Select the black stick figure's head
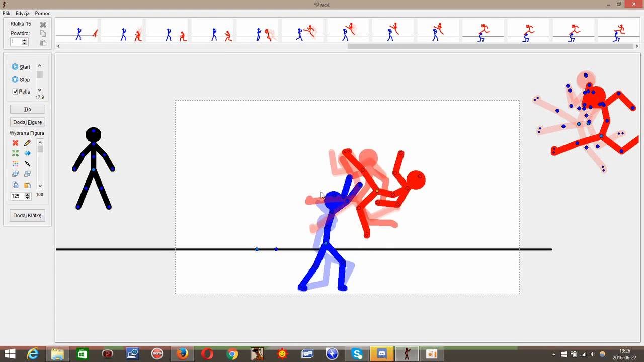This screenshot has height=362, width=644. (93, 134)
